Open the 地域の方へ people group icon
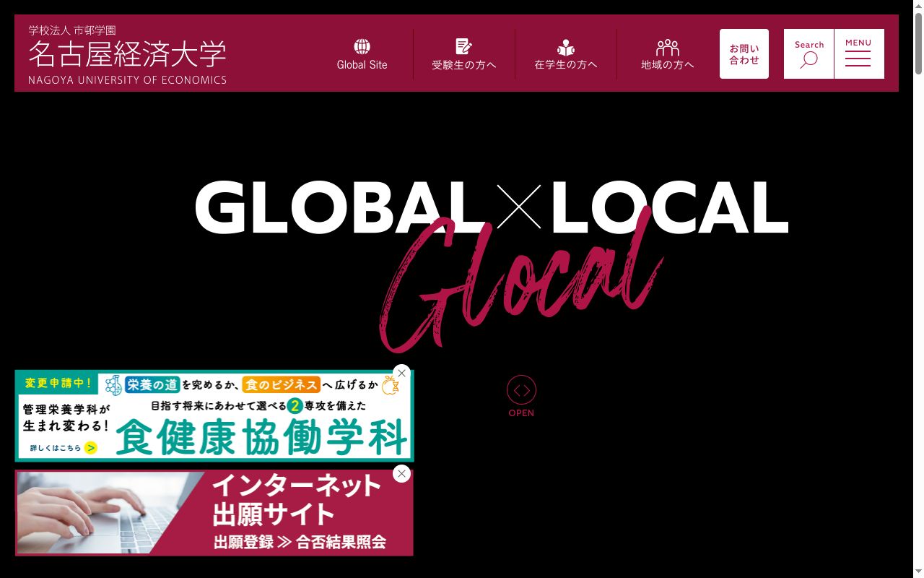This screenshot has height=578, width=924. pos(668,47)
